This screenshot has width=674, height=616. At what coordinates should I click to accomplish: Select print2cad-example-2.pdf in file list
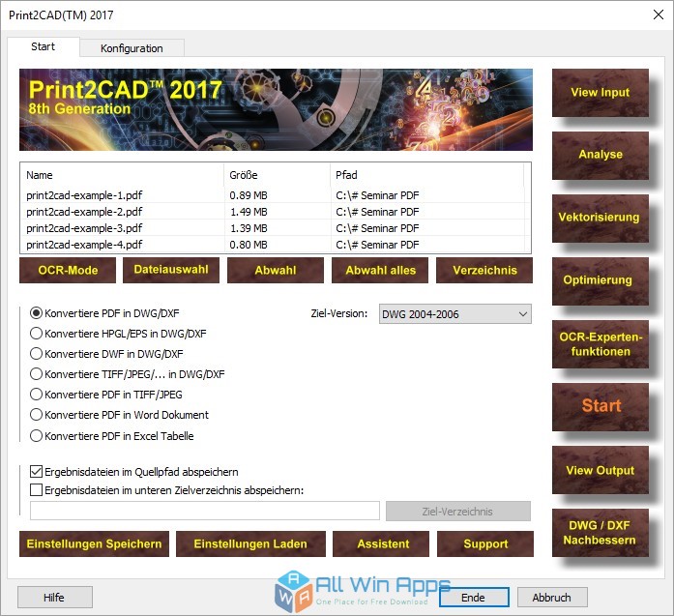(275, 212)
